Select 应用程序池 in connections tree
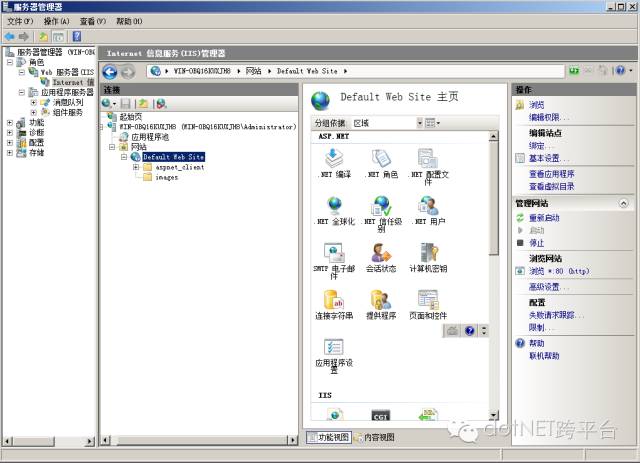The height and width of the screenshot is (463, 640). click(150, 137)
